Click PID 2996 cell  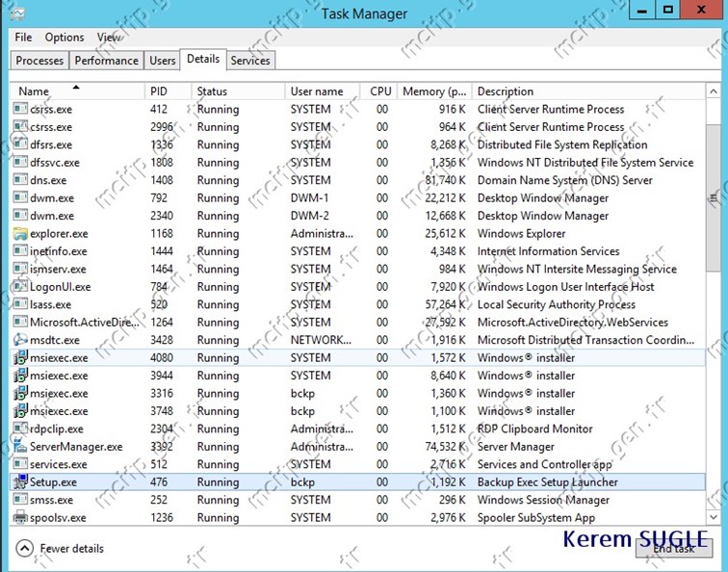[x=162, y=127]
